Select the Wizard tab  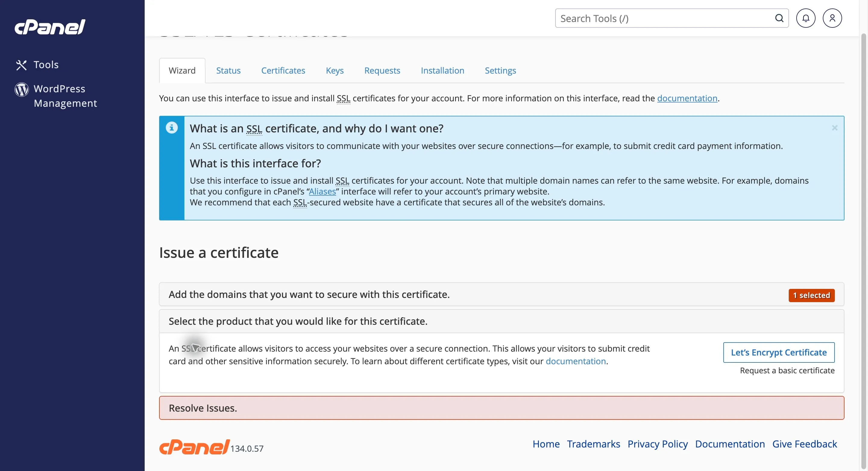tap(182, 71)
